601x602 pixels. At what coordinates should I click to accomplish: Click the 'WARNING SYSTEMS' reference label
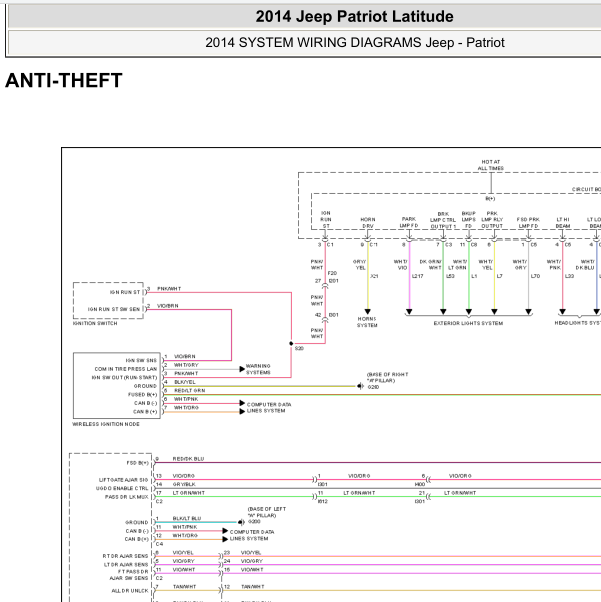pos(258,369)
